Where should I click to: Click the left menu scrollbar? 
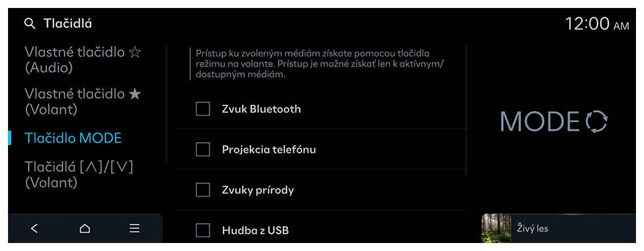coord(167,104)
